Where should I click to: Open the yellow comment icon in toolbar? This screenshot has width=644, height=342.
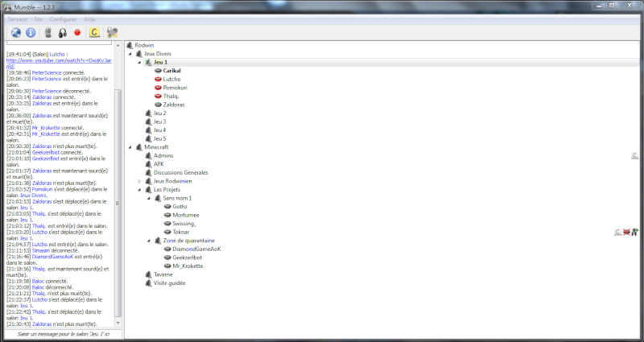(94, 32)
